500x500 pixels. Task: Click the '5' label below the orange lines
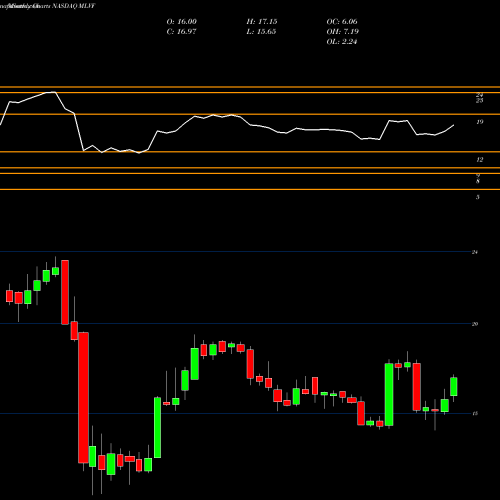478,197
